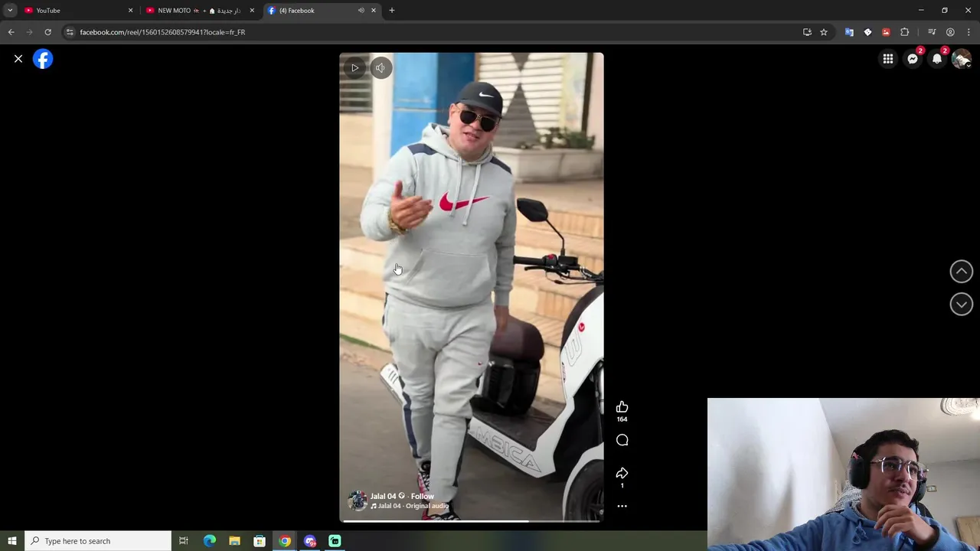Open Windows Start menu

(12, 541)
